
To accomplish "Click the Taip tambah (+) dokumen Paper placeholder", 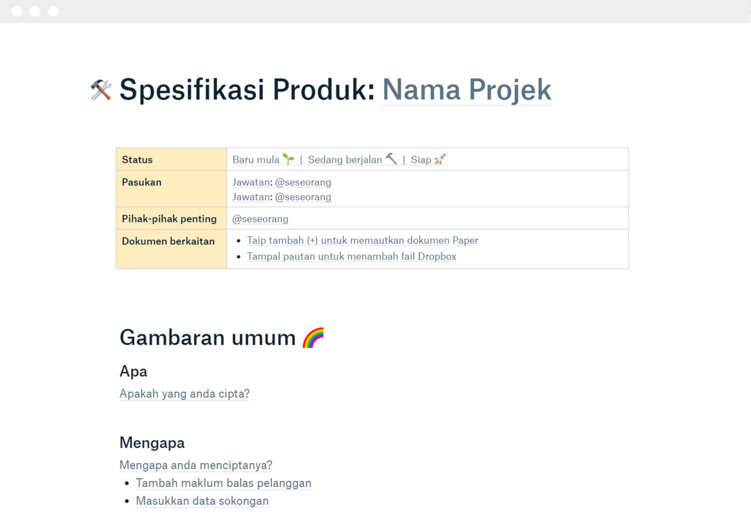I will pos(362,241).
